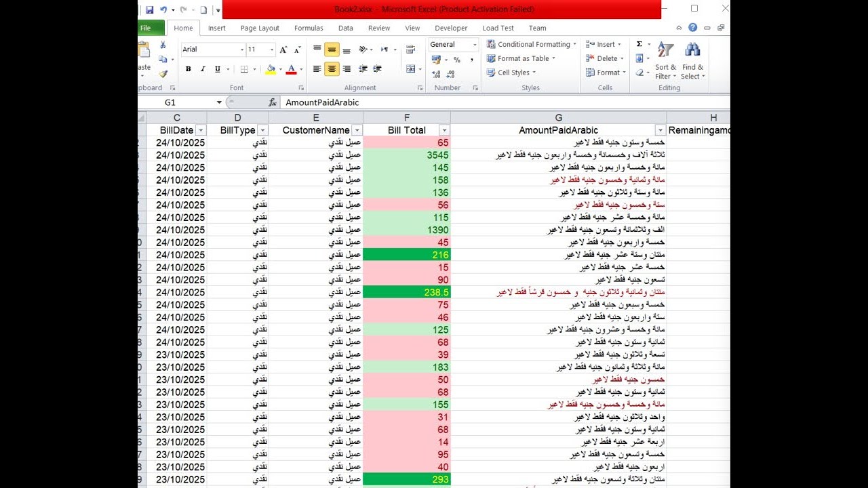Click the formula bar containing AmountPaidArabic
This screenshot has width=868, height=488.
tap(505, 102)
